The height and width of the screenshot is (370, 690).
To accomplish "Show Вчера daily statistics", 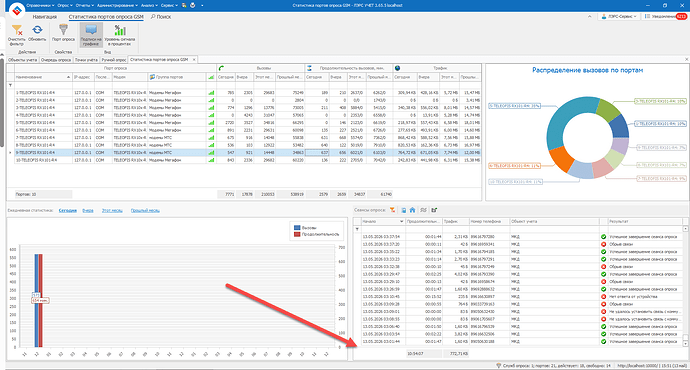I will [88, 211].
